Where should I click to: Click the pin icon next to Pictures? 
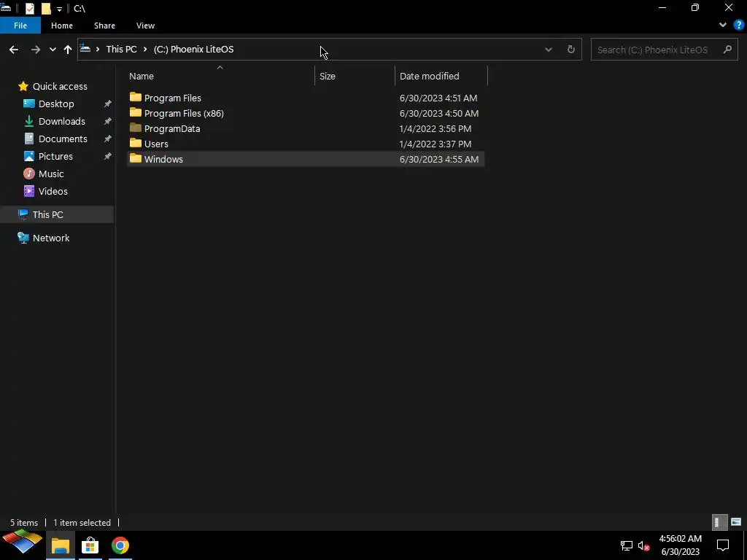108,156
